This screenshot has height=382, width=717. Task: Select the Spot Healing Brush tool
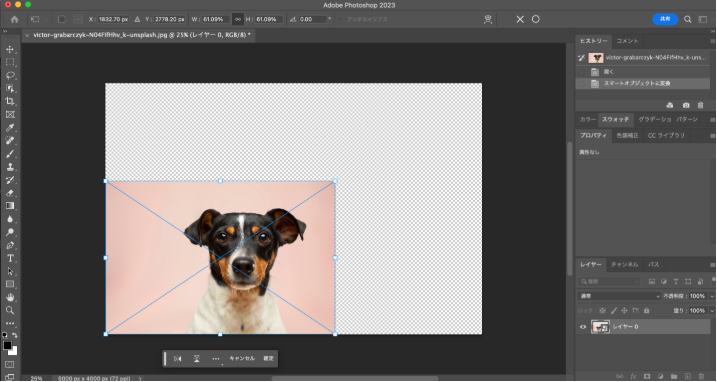(10, 140)
